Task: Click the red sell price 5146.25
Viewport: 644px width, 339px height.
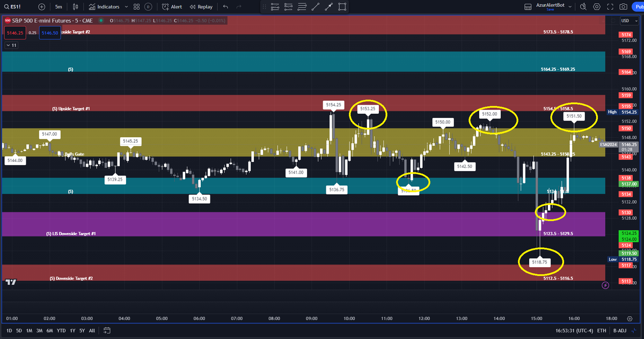Action: click(14, 33)
